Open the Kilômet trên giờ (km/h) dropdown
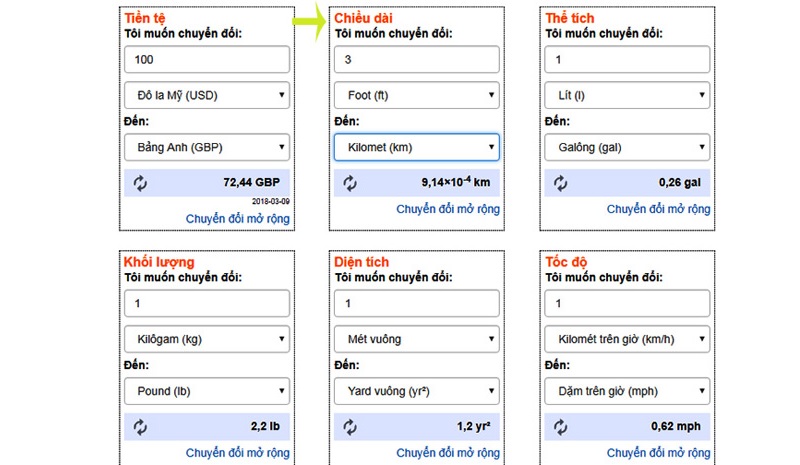Viewport: 800px width, 465px height. point(628,339)
